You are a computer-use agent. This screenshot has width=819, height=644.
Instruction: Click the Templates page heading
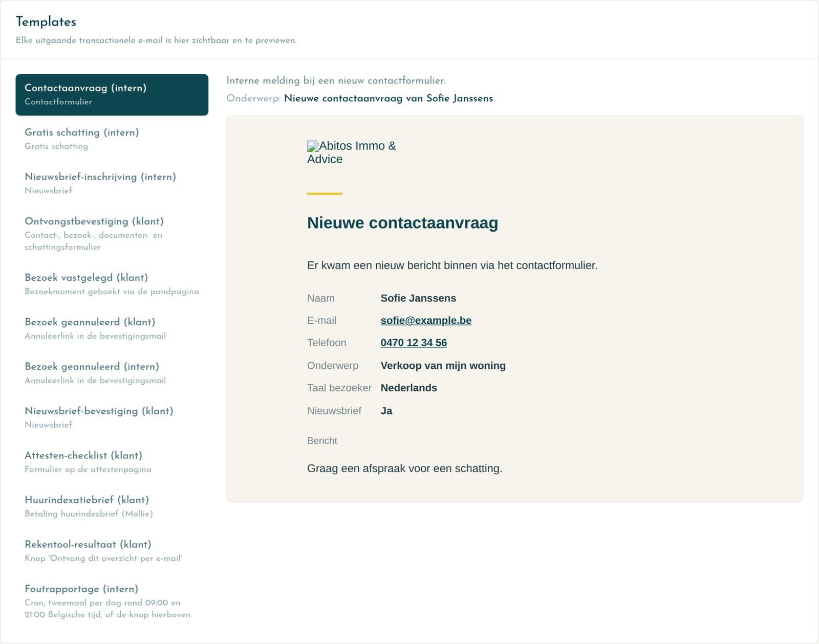tap(46, 21)
